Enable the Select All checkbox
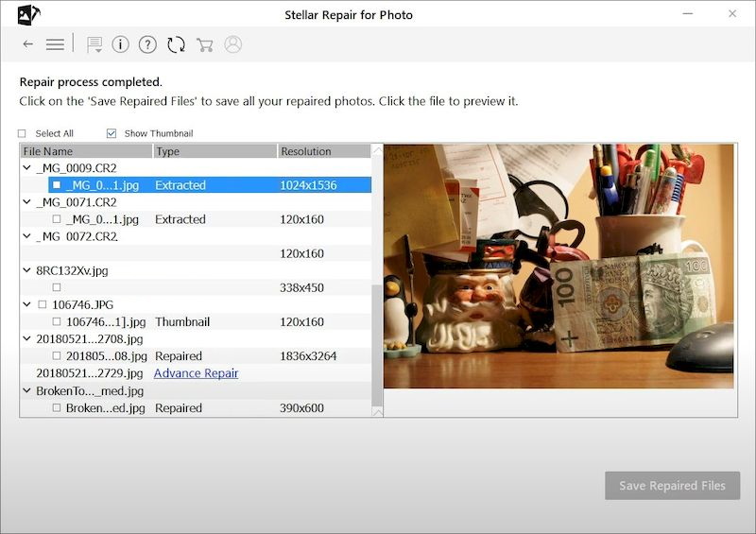This screenshot has width=756, height=534. point(22,133)
